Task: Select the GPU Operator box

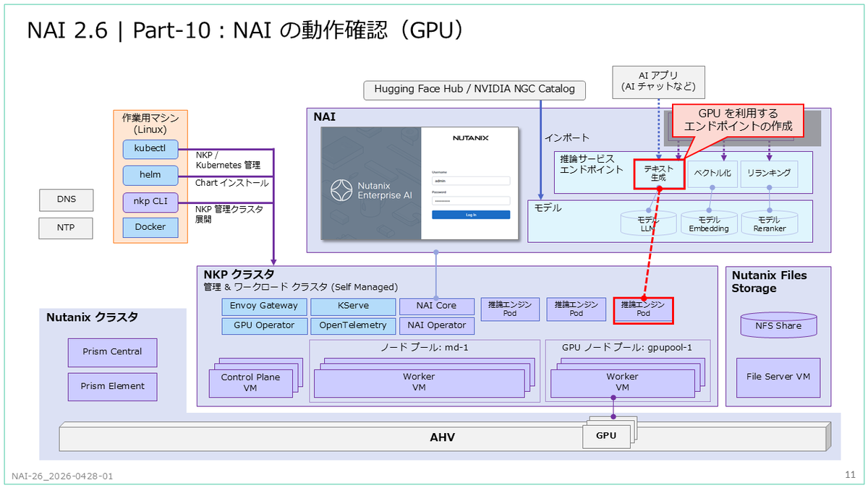Action: click(264, 325)
